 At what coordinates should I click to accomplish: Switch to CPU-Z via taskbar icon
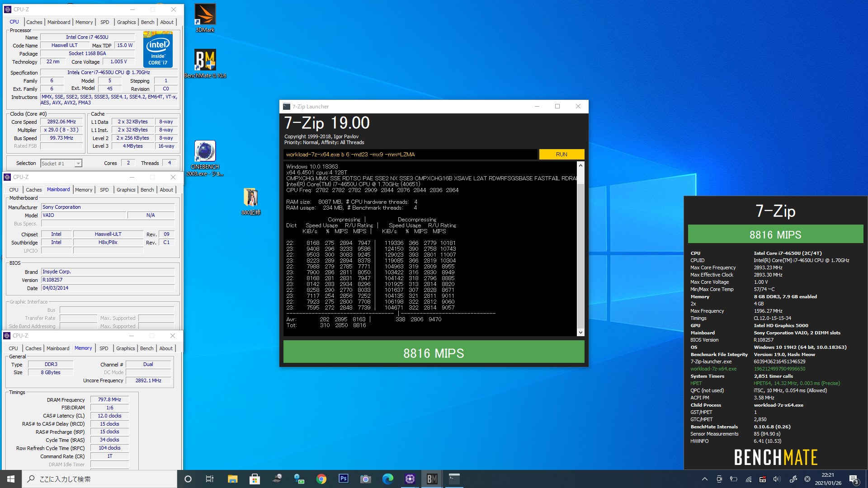click(410, 479)
